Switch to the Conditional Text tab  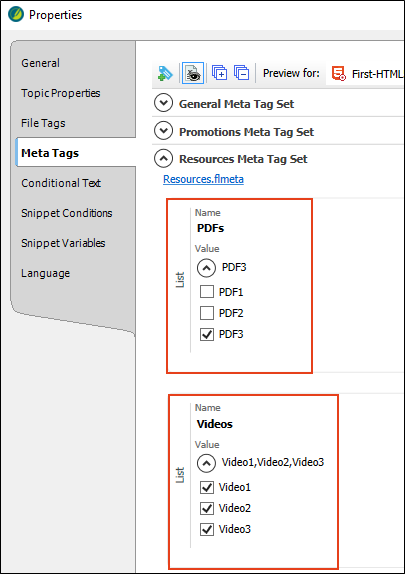[61, 183]
